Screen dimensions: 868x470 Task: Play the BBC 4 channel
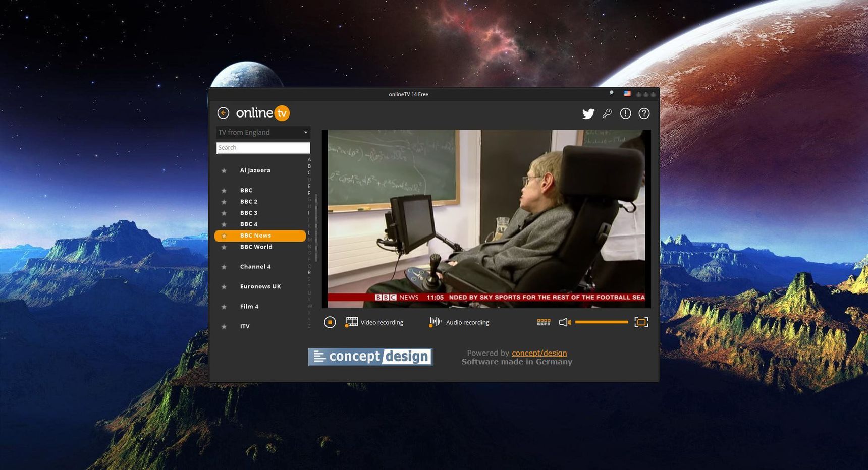[x=249, y=224]
